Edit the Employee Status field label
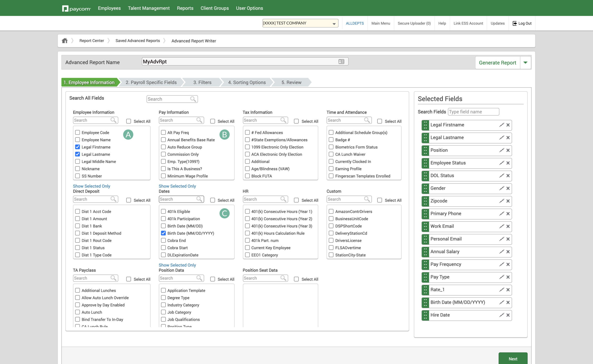This screenshot has width=593, height=364. coord(502,163)
